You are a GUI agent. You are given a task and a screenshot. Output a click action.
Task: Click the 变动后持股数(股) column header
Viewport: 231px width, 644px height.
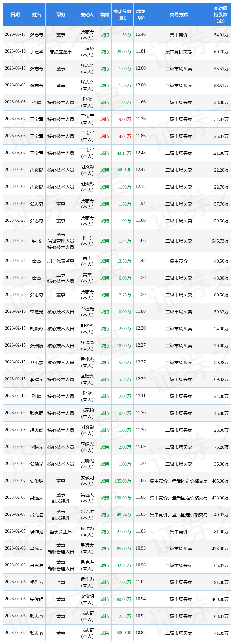point(220,15)
